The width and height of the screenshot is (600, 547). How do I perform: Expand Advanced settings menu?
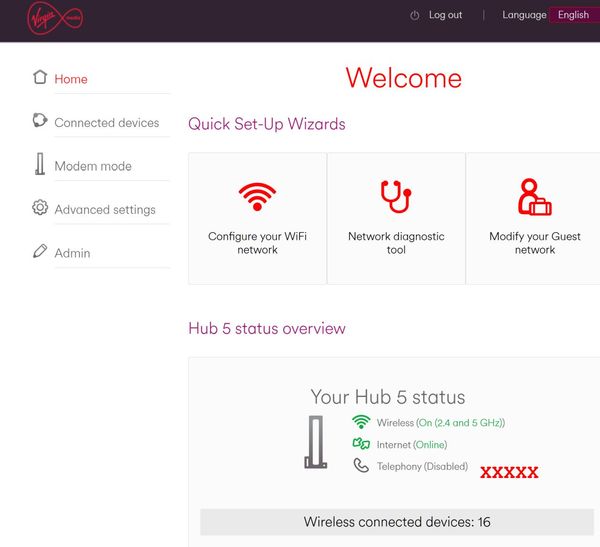point(105,210)
